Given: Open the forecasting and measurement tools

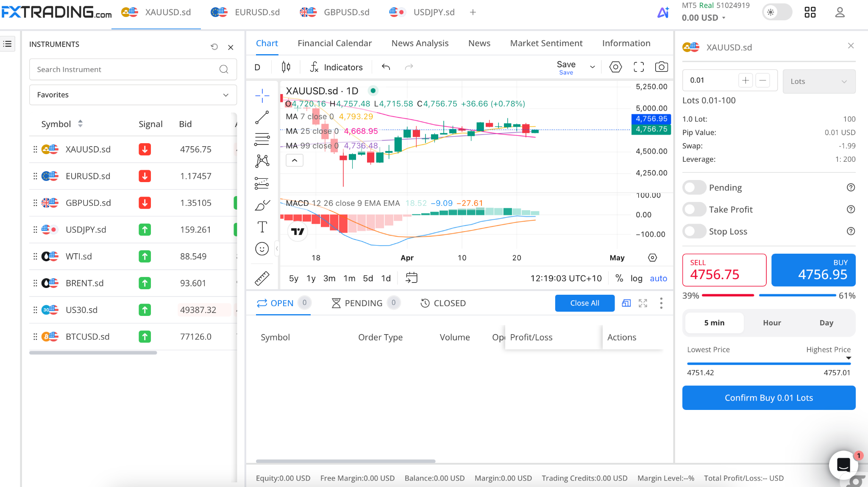Looking at the screenshot, I should point(262,183).
